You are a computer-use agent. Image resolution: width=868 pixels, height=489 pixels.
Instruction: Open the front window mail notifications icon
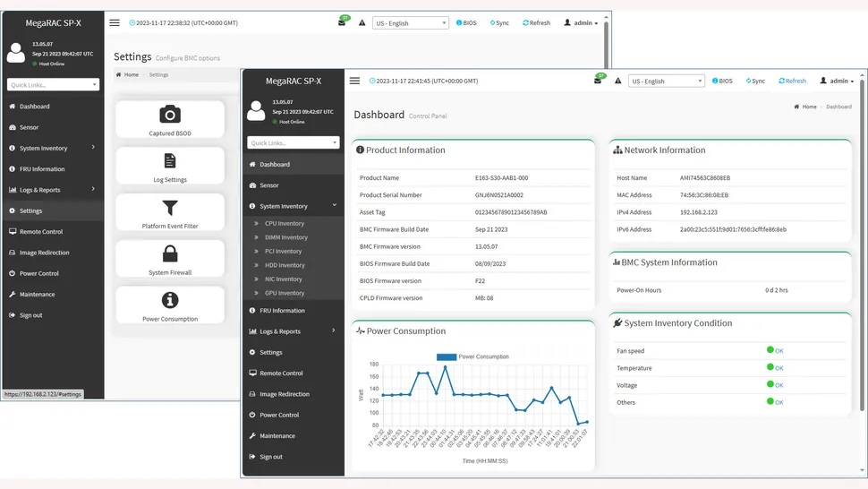598,81
